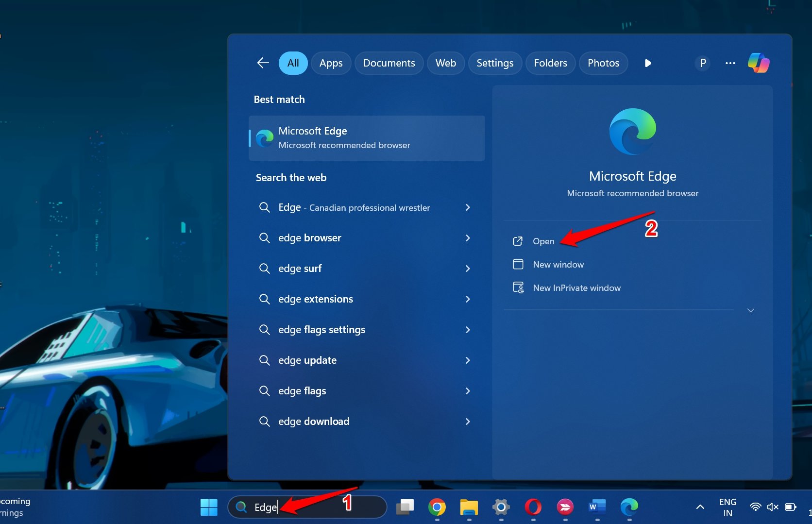Open Microsoft Edge best match result
The width and height of the screenshot is (812, 524).
[367, 138]
